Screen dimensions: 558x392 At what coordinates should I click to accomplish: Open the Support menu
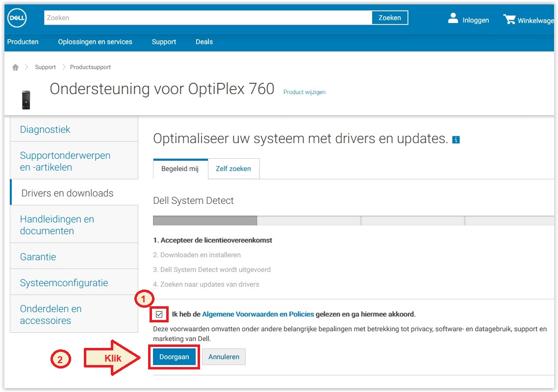[x=164, y=42]
